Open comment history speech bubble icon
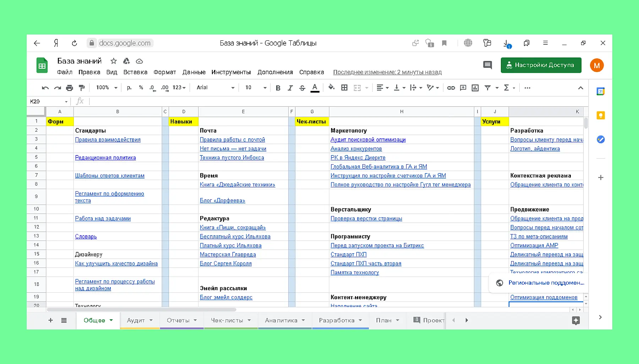Viewport: 639px width, 364px height. (x=487, y=65)
